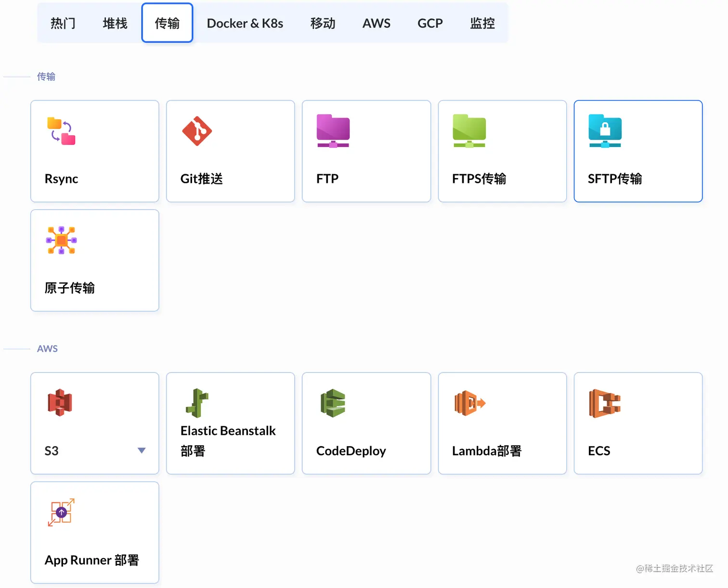Viewport: 728px width, 588px height.
Task: Switch to the 监控 tab
Action: (x=482, y=23)
